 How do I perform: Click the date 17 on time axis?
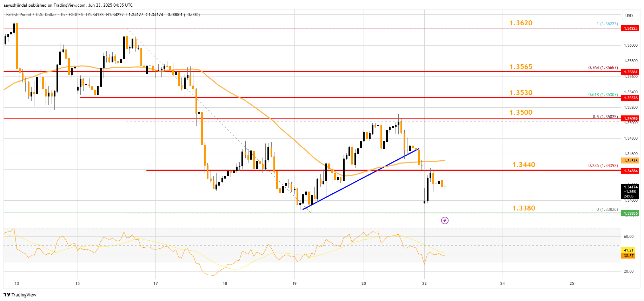pos(155,283)
